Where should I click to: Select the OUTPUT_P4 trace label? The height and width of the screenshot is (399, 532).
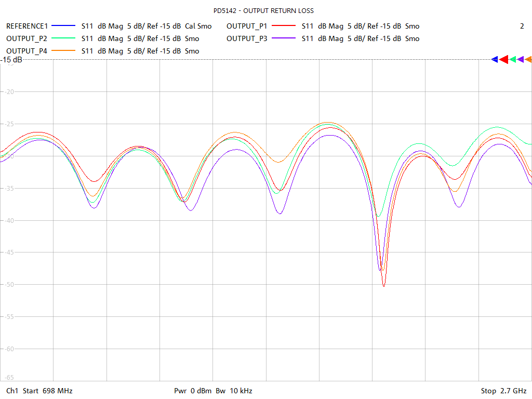pyautogui.click(x=26, y=51)
